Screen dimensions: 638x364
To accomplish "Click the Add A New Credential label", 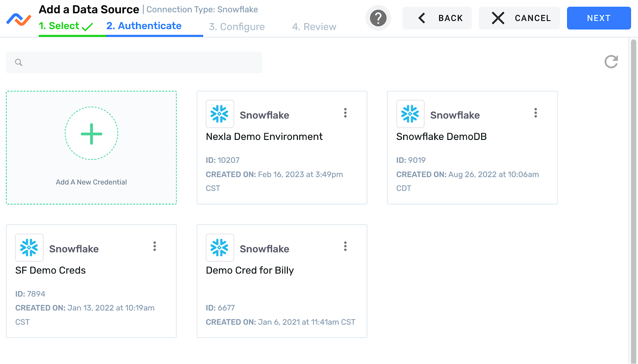I will click(91, 182).
